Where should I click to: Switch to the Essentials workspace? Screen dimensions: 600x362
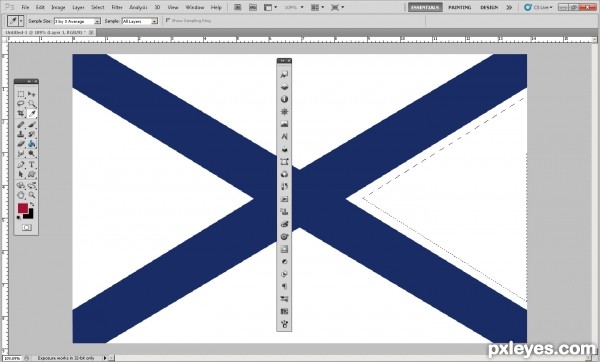pos(425,7)
